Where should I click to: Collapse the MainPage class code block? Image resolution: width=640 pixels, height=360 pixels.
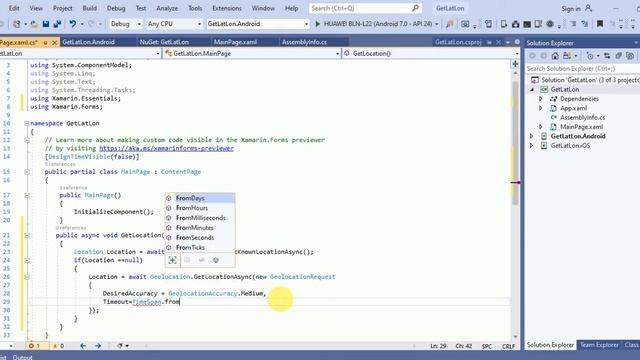(x=27, y=172)
